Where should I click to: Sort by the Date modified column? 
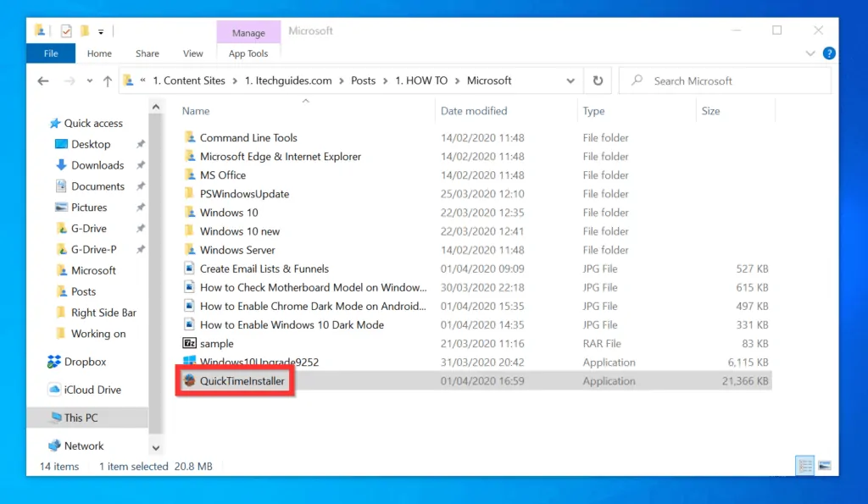[474, 111]
